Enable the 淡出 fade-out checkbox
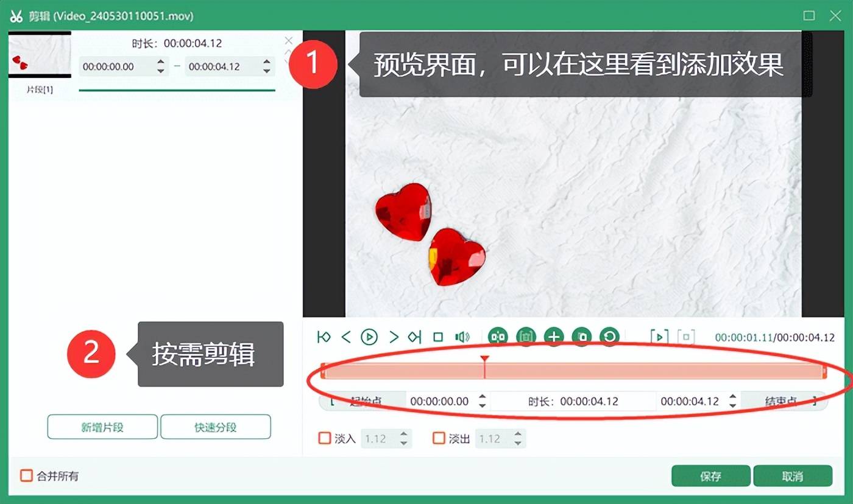The height and width of the screenshot is (504, 853). (x=439, y=438)
